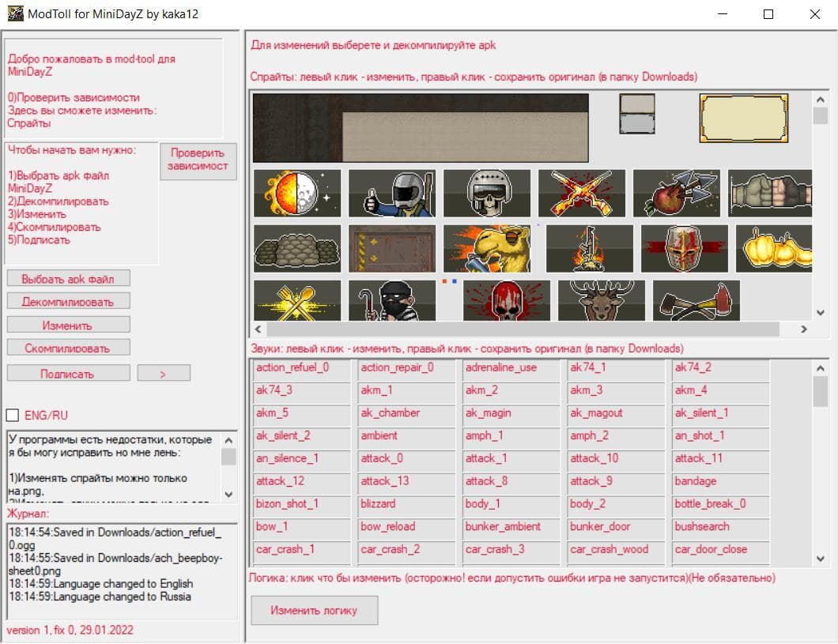The height and width of the screenshot is (644, 838).
Task: Click the sprites horizontal scrollbar thumb
Action: [x=523, y=330]
